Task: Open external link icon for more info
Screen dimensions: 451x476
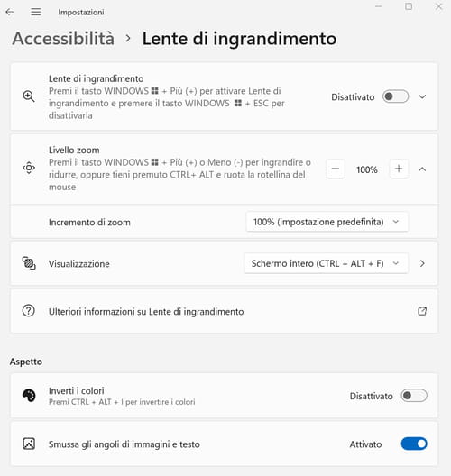Action: [422, 311]
